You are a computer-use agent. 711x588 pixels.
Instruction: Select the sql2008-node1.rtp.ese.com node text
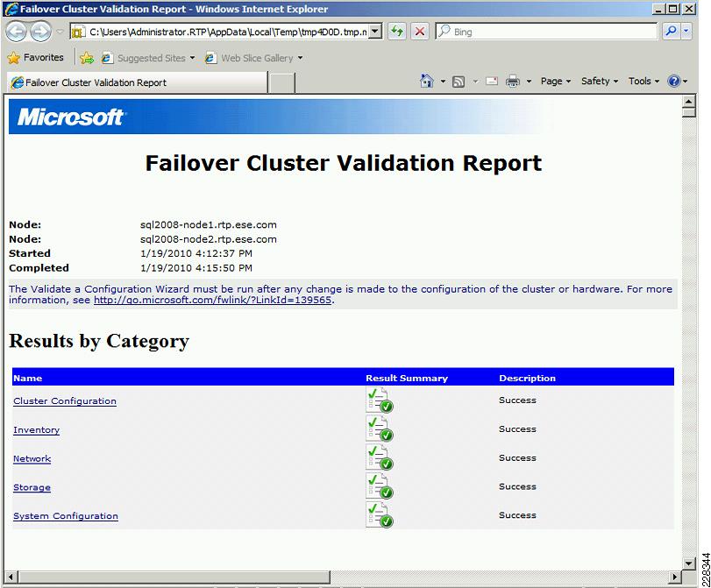tap(208, 225)
